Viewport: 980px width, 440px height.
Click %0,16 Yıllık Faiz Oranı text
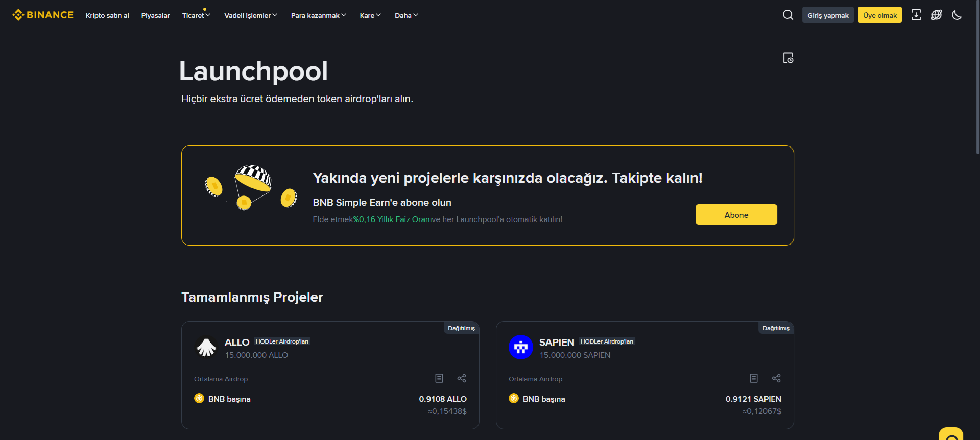392,219
